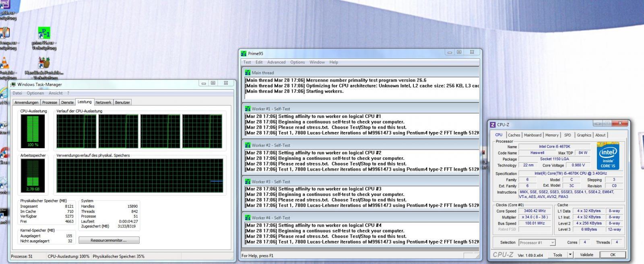Select the Leistung tab
This screenshot has height=264, width=644.
pos(85,102)
